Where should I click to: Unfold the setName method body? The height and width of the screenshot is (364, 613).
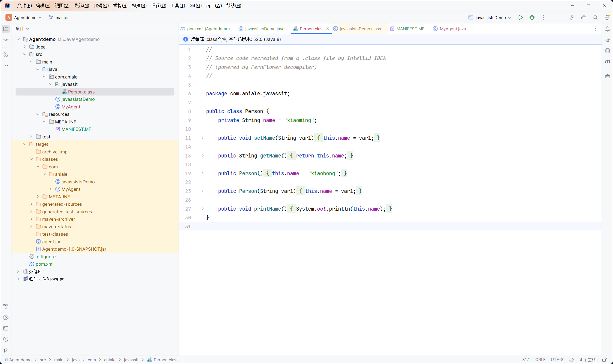click(x=203, y=138)
